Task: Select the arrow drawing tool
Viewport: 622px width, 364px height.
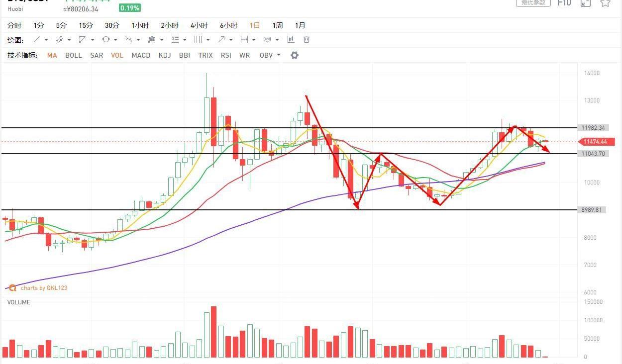Action: coord(221,39)
